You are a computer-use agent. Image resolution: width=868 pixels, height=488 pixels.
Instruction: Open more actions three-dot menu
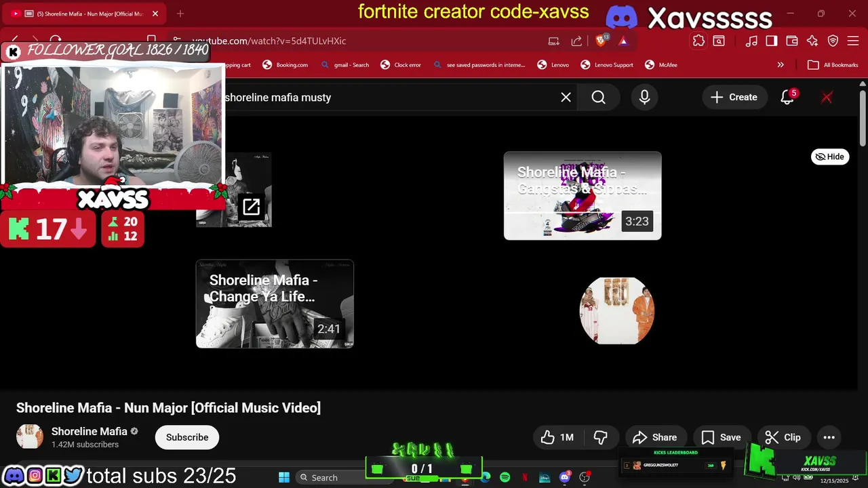coord(829,437)
